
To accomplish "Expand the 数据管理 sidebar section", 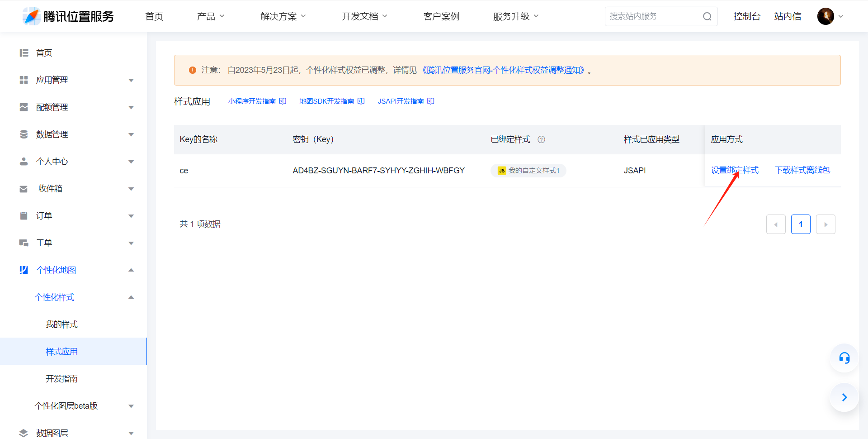I will [131, 134].
